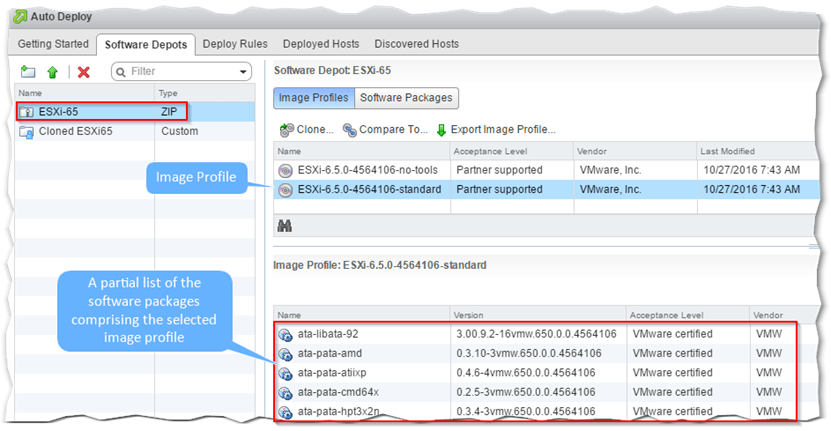The width and height of the screenshot is (831, 431).
Task: Click the ata-pata-atiixp package icon
Action: (285, 373)
